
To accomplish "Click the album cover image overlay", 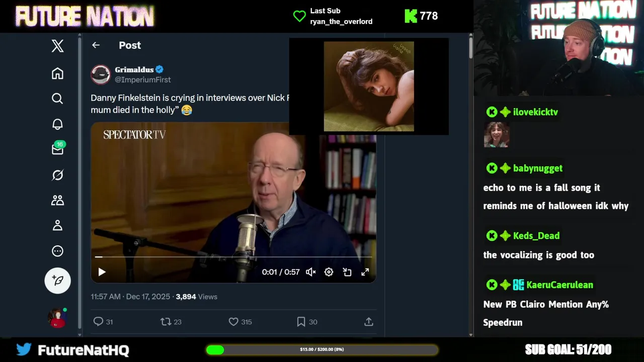I will (x=369, y=86).
